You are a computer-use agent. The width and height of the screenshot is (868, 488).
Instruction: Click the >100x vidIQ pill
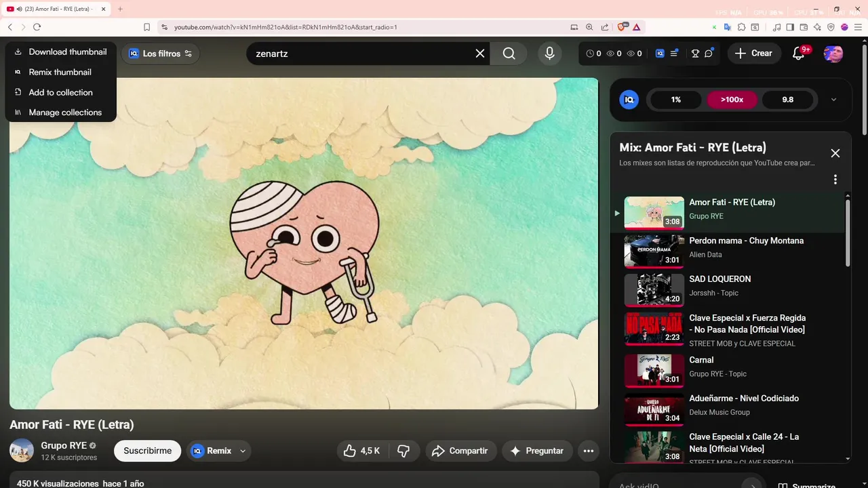tap(732, 100)
